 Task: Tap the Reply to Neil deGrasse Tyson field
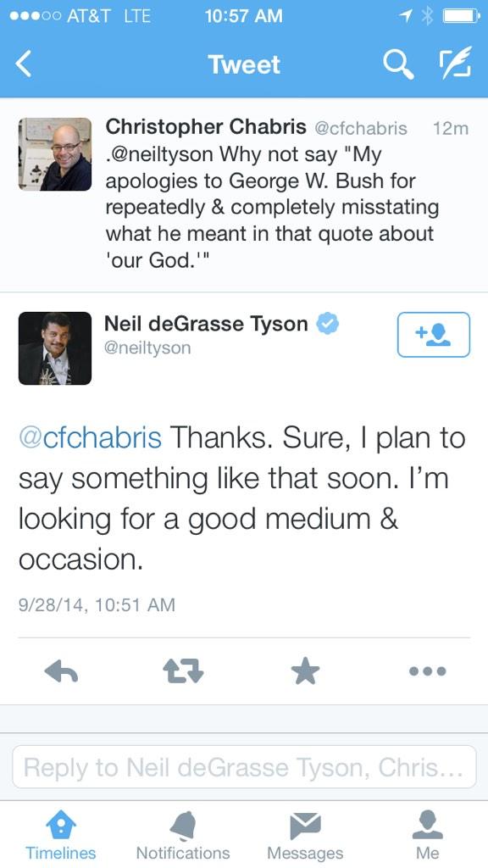pyautogui.click(x=244, y=766)
